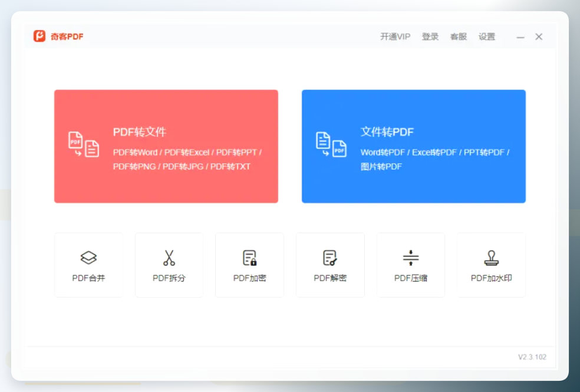Click the 图片转PDF text
This screenshot has width=580, height=392.
(381, 166)
